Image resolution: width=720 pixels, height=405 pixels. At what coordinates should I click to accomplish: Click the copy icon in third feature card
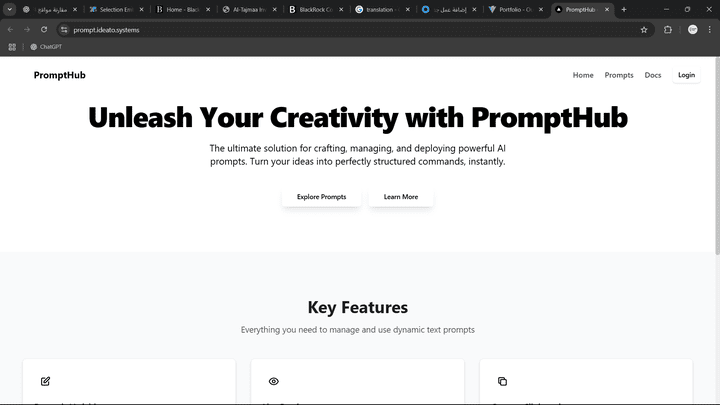[x=502, y=381]
